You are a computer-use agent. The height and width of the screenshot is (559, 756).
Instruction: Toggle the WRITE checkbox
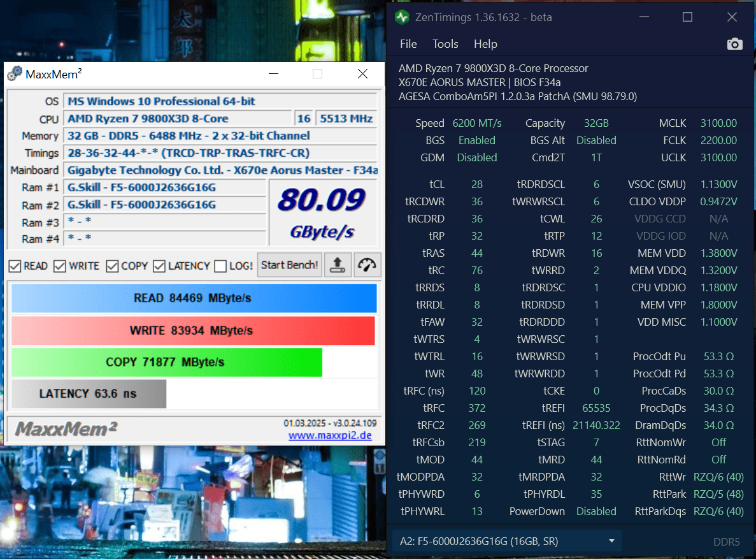pos(59,266)
